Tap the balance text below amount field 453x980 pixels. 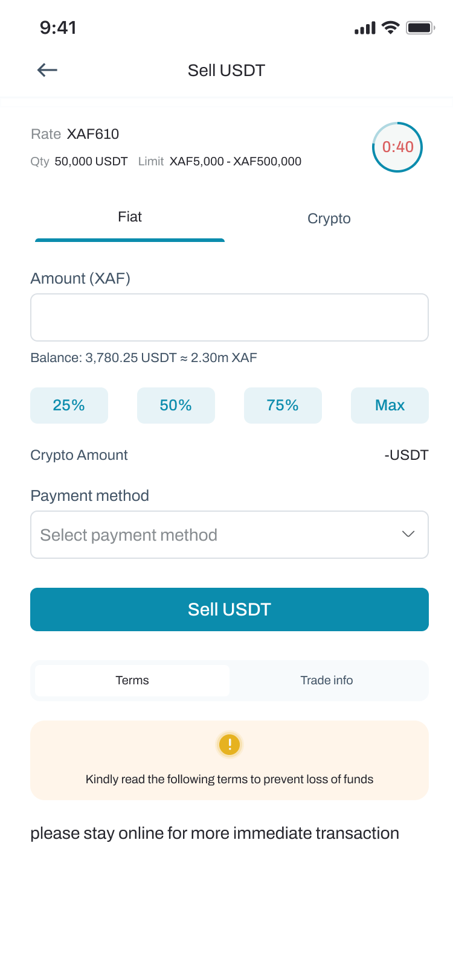pyautogui.click(x=144, y=358)
